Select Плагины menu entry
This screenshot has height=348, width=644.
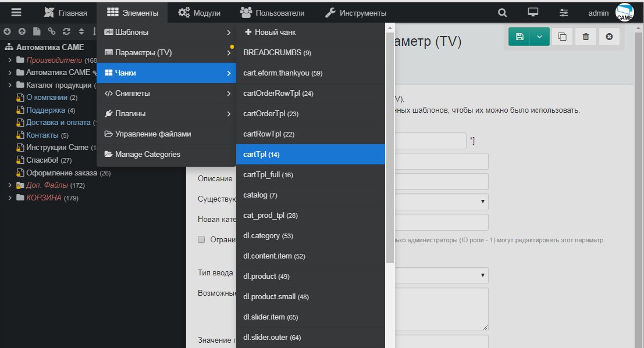click(166, 114)
